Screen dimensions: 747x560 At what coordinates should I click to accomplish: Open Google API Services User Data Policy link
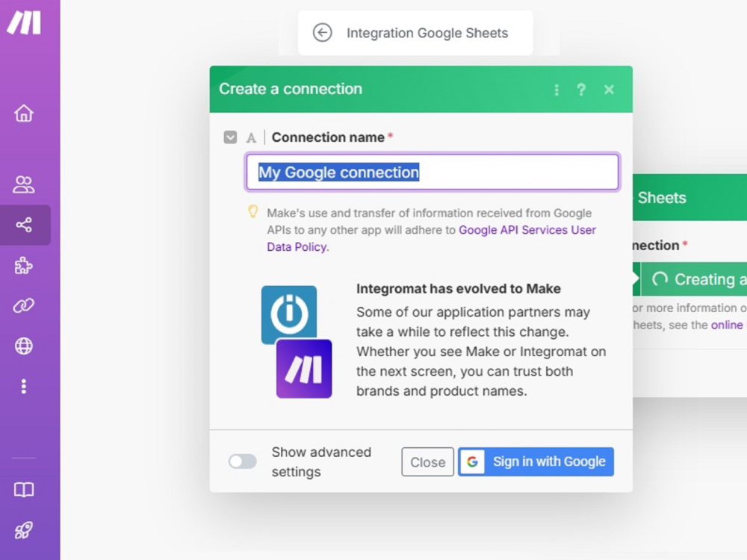[x=431, y=238]
